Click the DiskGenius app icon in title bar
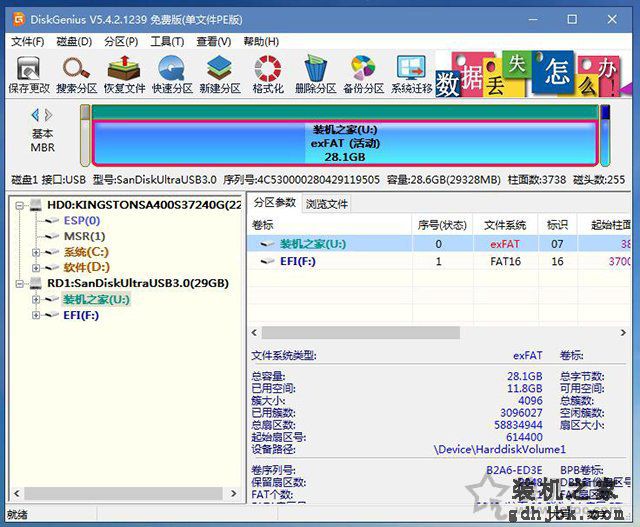The image size is (640, 527). 19,19
